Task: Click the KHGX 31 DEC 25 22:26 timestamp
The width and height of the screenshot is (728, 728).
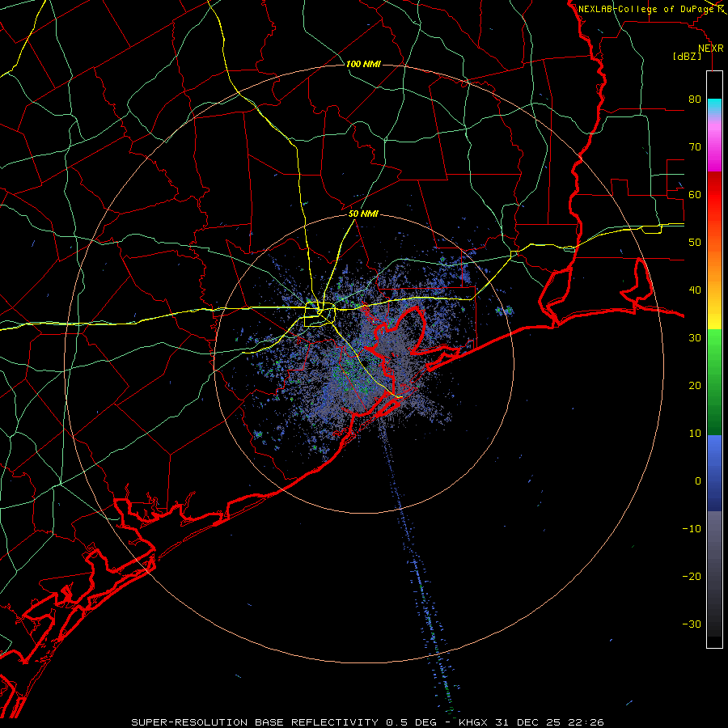Action: (531, 722)
